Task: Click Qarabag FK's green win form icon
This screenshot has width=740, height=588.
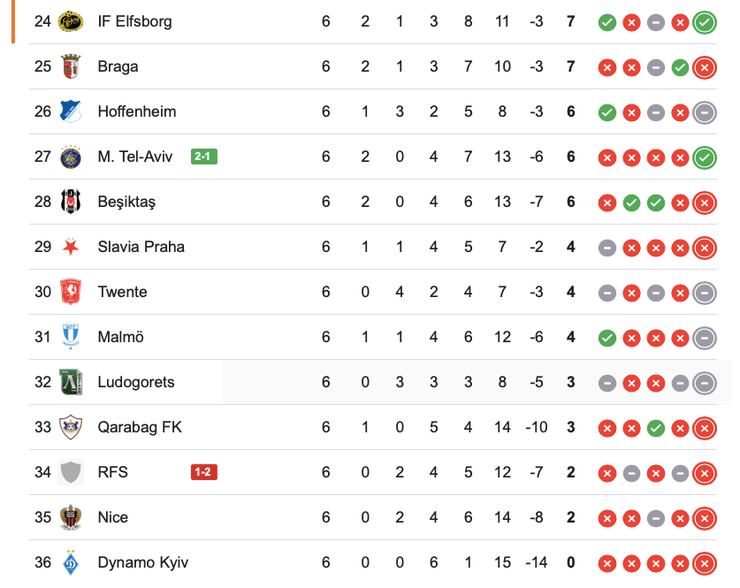Action: pos(655,427)
